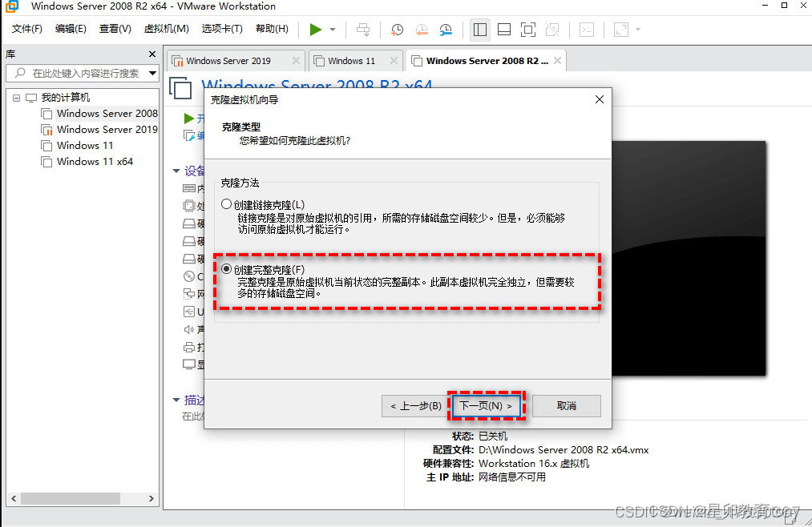Click the library scrollbar left arrow
Viewport: 812px width, 527px height.
[x=14, y=498]
